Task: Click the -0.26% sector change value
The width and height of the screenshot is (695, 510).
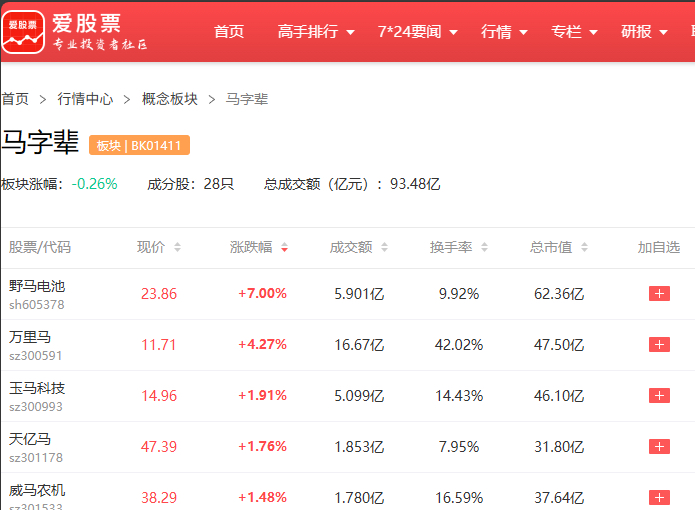Action: click(x=94, y=184)
